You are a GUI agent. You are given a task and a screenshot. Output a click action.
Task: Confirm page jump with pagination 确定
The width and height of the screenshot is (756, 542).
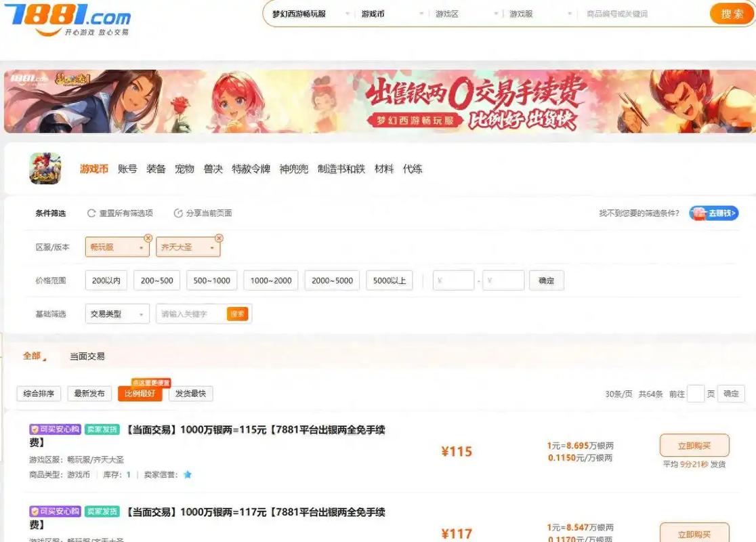point(731,394)
